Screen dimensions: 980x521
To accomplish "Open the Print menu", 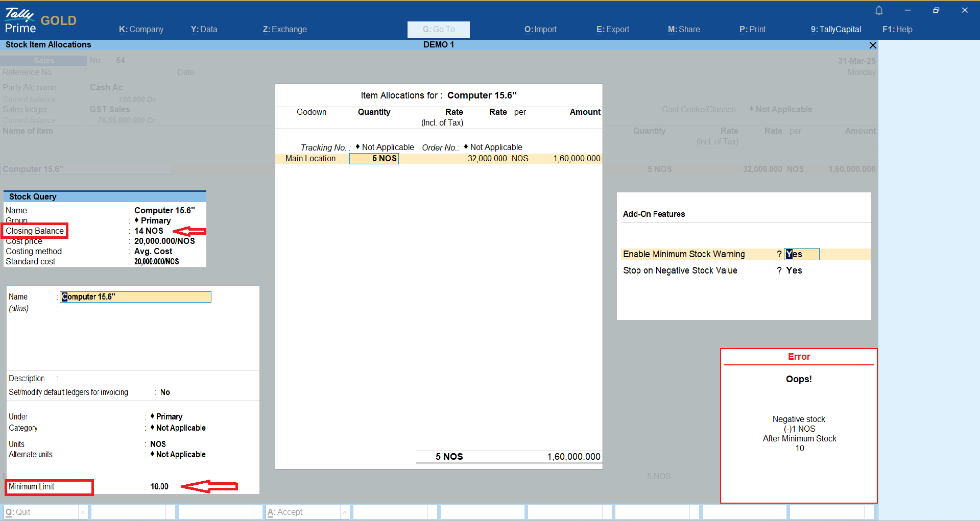I will pos(752,30).
